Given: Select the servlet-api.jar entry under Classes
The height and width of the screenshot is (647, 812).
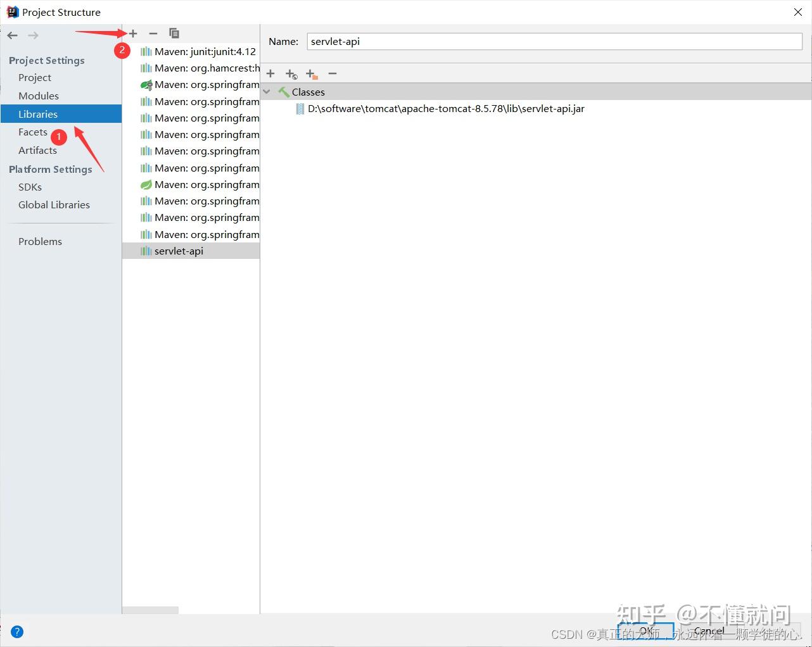Looking at the screenshot, I should pos(445,108).
